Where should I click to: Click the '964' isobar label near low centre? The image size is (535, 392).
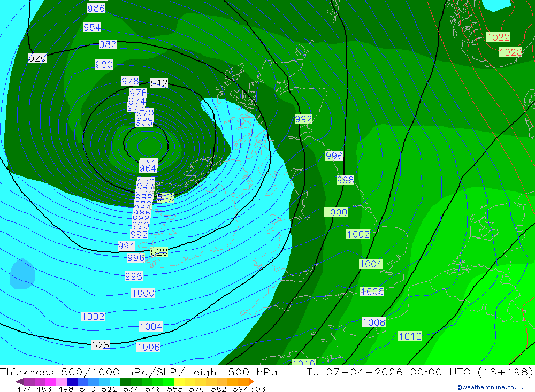point(148,168)
